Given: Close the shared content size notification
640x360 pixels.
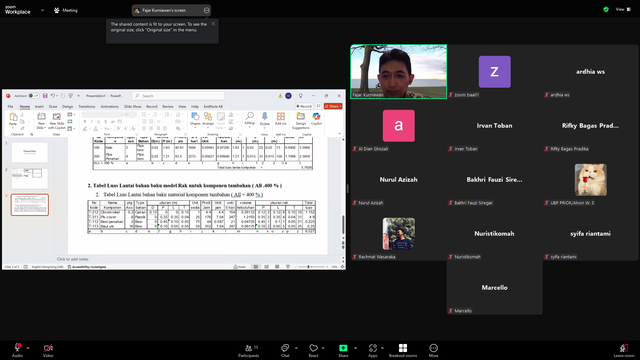Looking at the screenshot, I should pos(213,24).
